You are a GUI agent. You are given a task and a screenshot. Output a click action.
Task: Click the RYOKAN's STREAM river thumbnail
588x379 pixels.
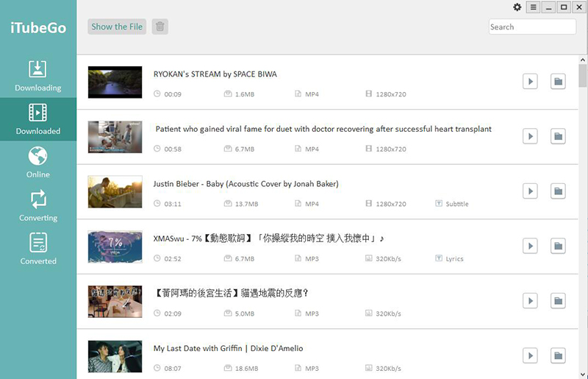(x=115, y=82)
